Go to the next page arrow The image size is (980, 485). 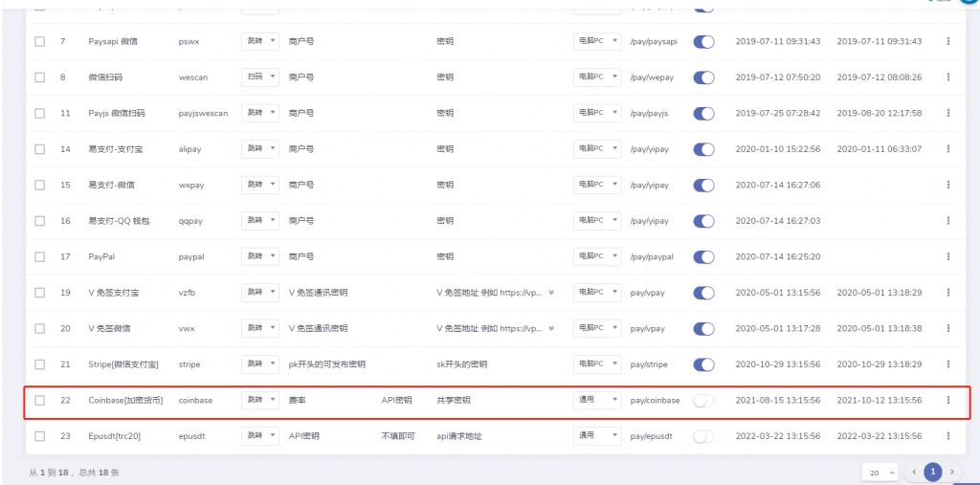click(x=952, y=472)
